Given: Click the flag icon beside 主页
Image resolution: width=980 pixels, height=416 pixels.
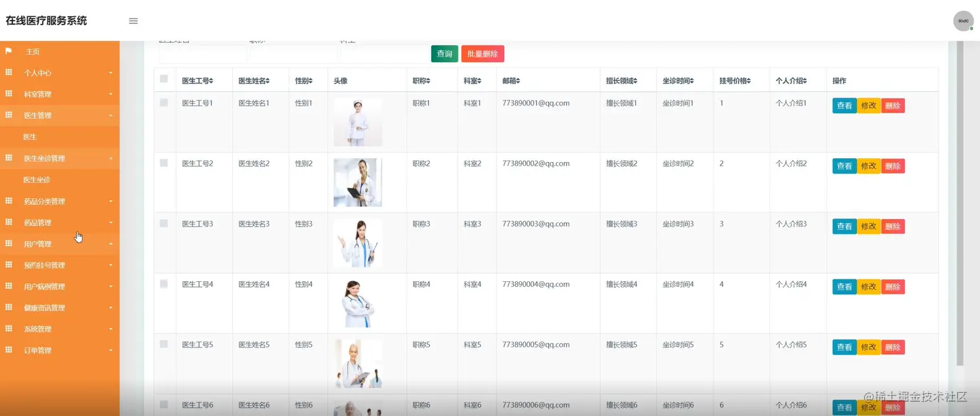Looking at the screenshot, I should (9, 51).
